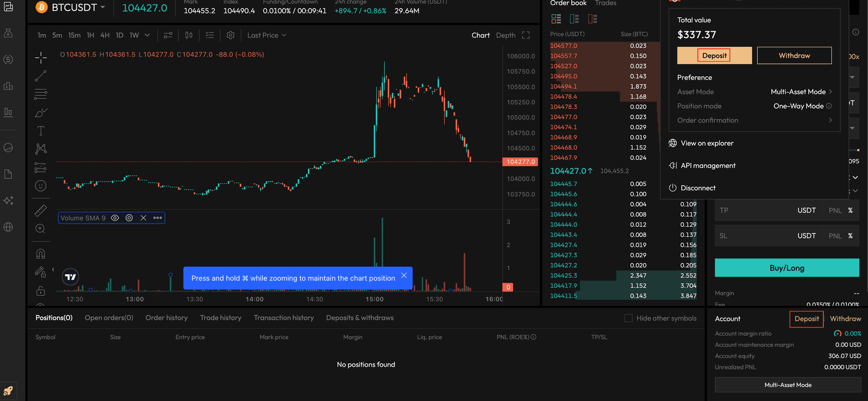Activate the ruler measure tool
The width and height of the screenshot is (868, 401).
[41, 211]
